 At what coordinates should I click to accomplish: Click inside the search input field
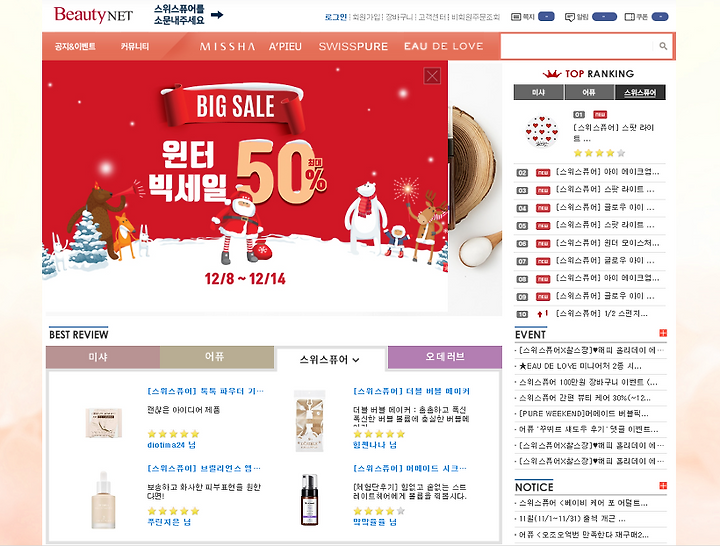(577, 46)
